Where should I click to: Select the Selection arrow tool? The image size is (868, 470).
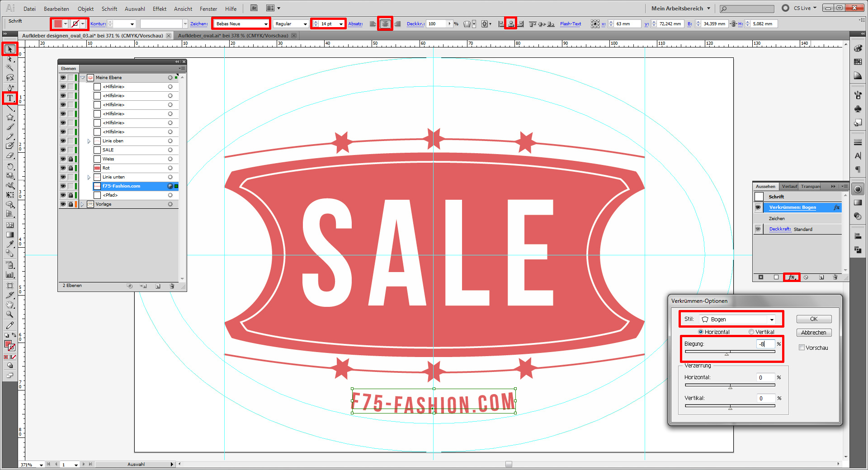[x=10, y=49]
